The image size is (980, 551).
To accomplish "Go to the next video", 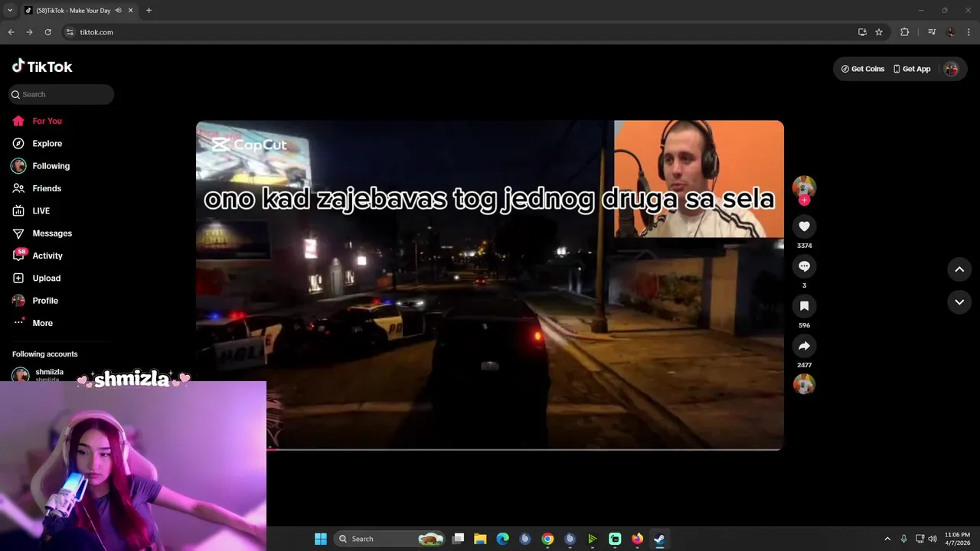I will click(959, 302).
